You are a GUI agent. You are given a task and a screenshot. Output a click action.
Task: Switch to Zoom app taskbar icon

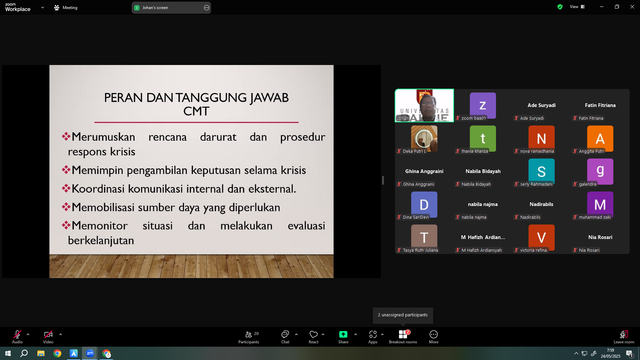(x=90, y=353)
